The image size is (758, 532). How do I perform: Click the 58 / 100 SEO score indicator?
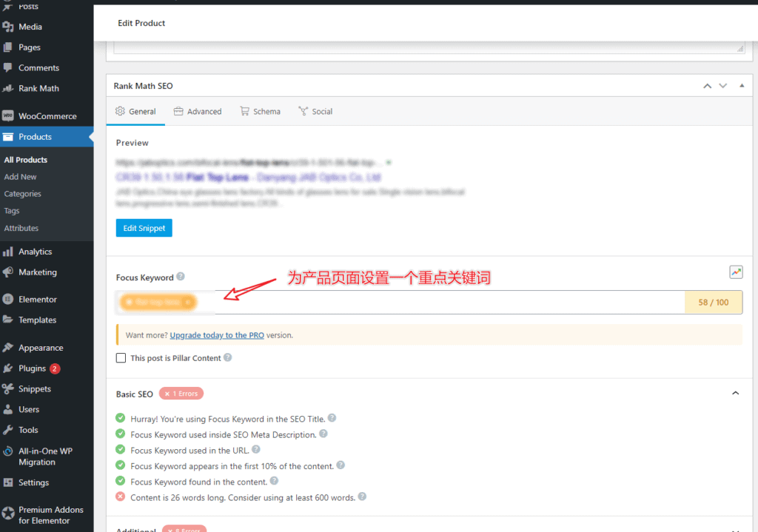tap(713, 302)
